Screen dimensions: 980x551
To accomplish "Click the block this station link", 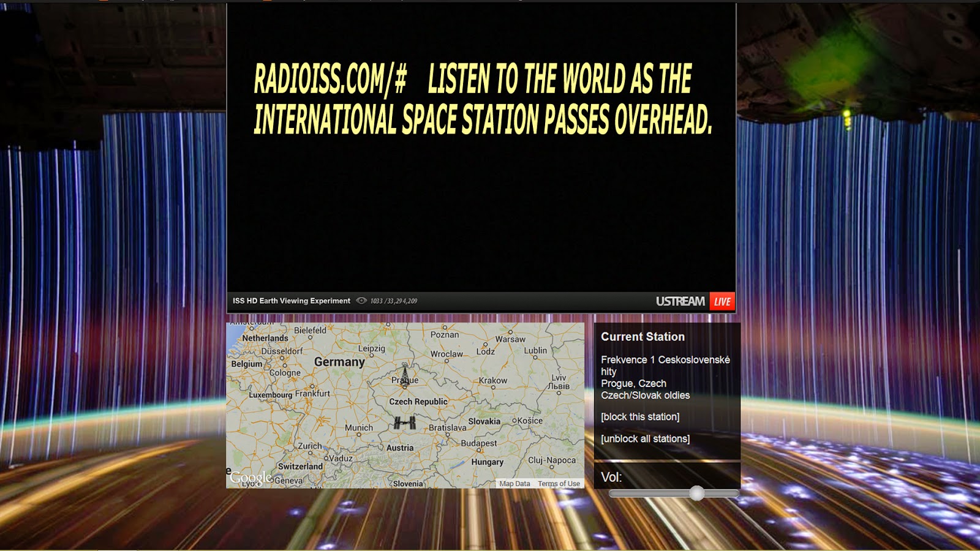I will (x=640, y=417).
